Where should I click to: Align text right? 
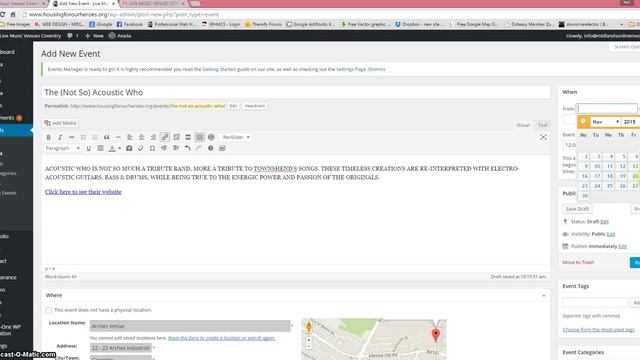(153, 137)
